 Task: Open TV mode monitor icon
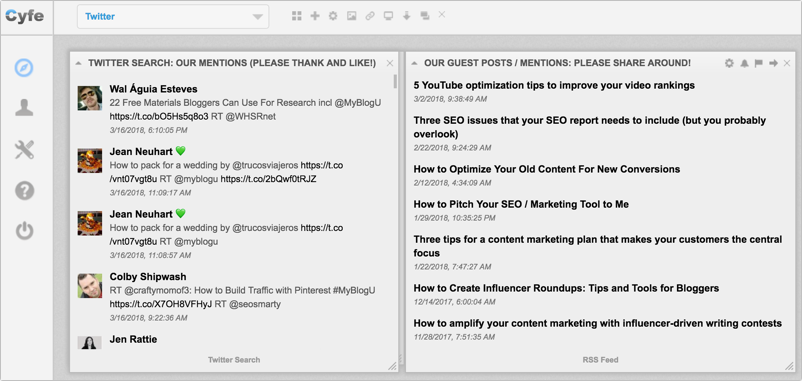pyautogui.click(x=388, y=16)
